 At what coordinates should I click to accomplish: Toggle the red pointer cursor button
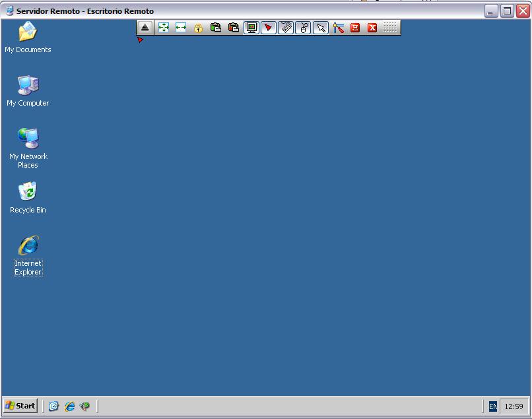(x=269, y=28)
